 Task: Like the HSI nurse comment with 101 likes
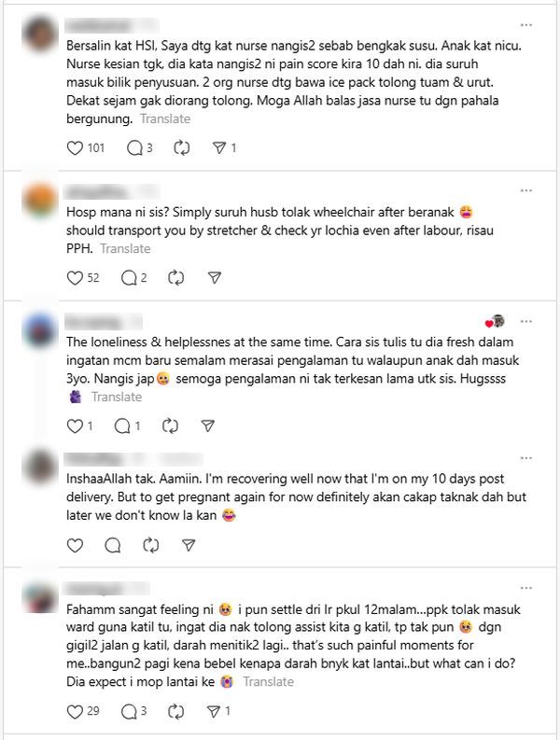tap(75, 148)
